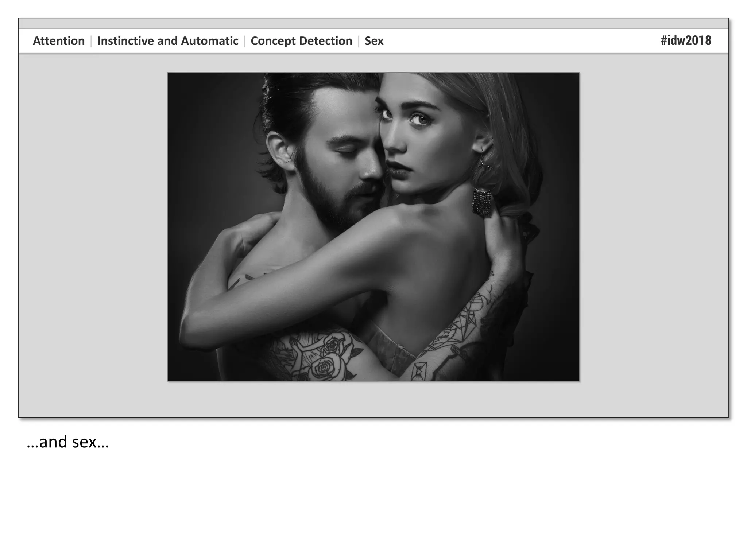Screen dimensions: 747x560
Task: Click the '…and sex…' caption text
Action: tap(68, 442)
